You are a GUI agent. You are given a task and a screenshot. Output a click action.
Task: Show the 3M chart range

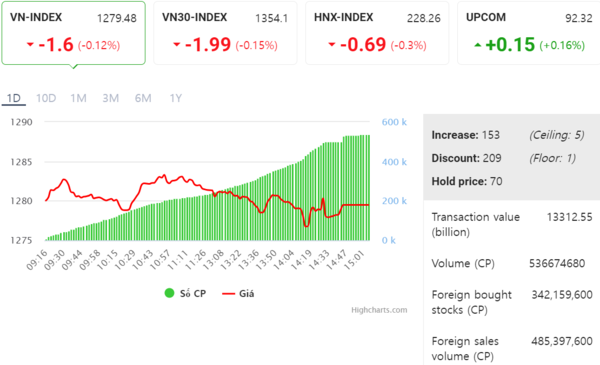[x=111, y=98]
